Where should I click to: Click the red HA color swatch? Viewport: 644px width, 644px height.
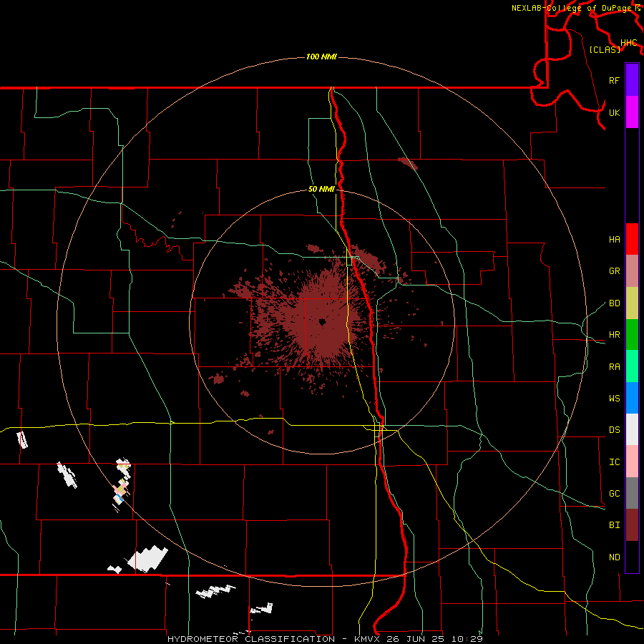(x=632, y=239)
